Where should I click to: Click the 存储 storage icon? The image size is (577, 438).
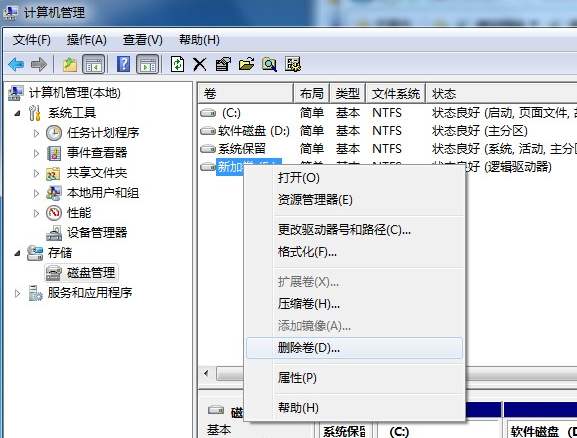tap(35, 253)
